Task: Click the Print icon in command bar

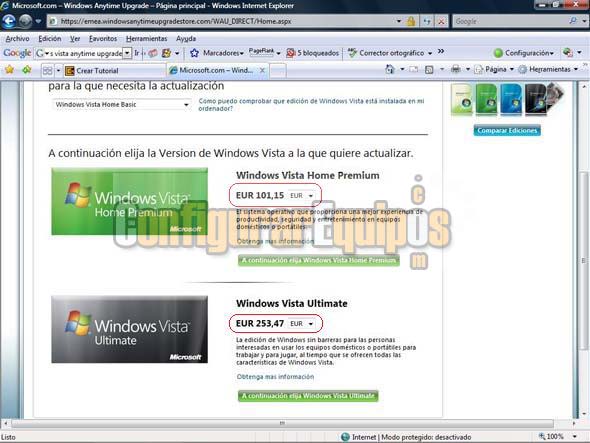Action: (456, 69)
